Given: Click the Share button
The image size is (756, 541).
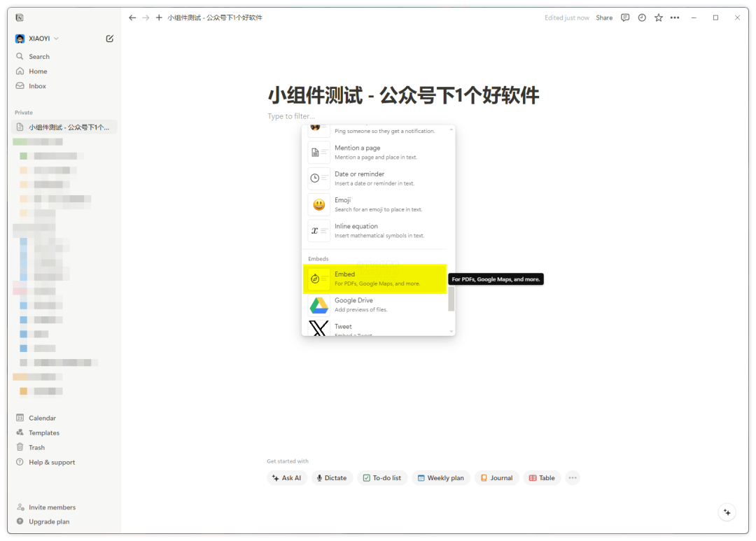Looking at the screenshot, I should coord(604,17).
